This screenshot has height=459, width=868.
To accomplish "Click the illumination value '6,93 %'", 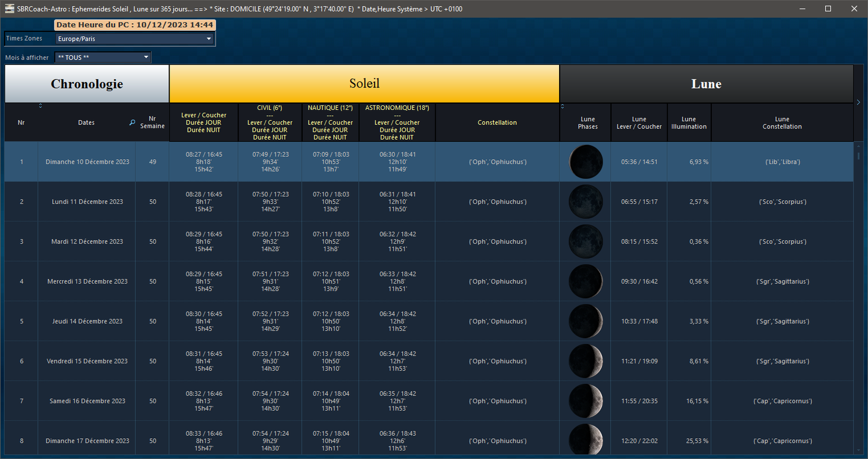I will click(698, 162).
